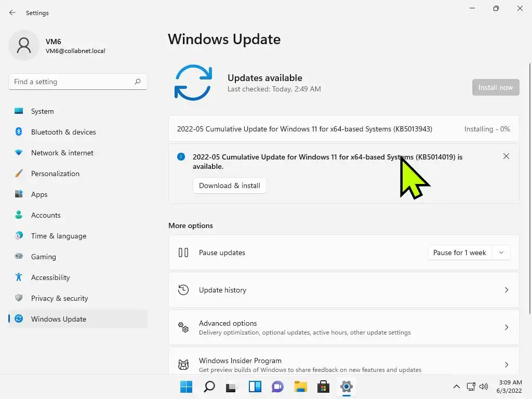Click the network tray icon
This screenshot has width=532, height=399.
click(471, 387)
